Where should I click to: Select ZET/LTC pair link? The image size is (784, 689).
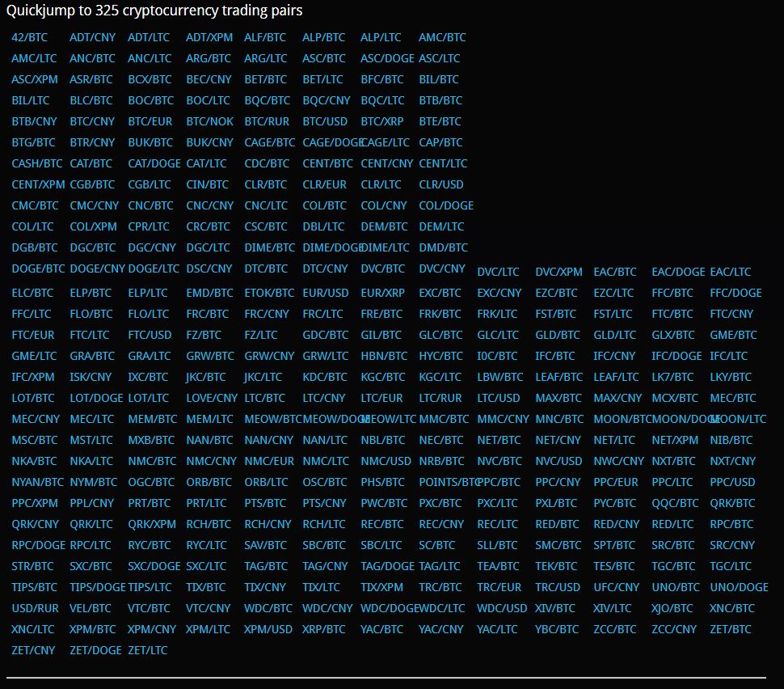click(x=147, y=650)
